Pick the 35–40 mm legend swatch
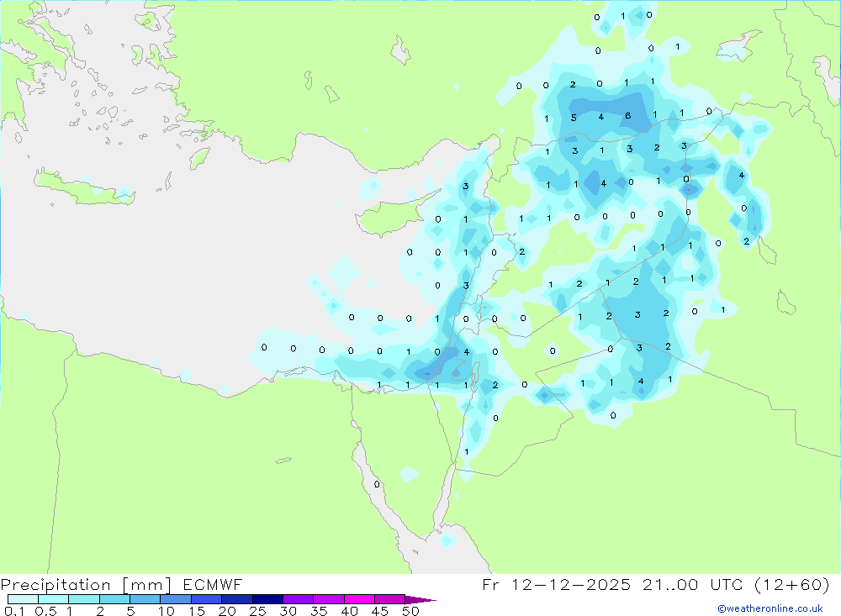Image resolution: width=841 pixels, height=616 pixels. tap(329, 599)
